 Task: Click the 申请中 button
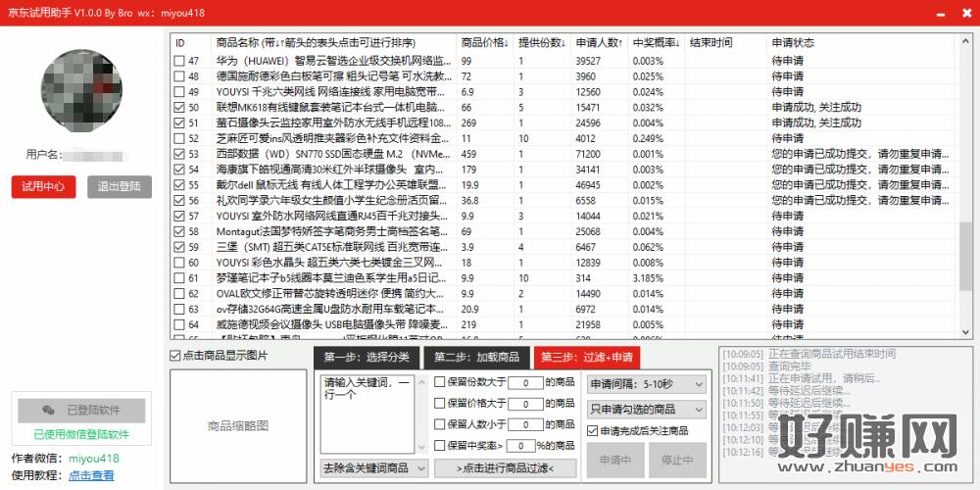click(x=615, y=460)
